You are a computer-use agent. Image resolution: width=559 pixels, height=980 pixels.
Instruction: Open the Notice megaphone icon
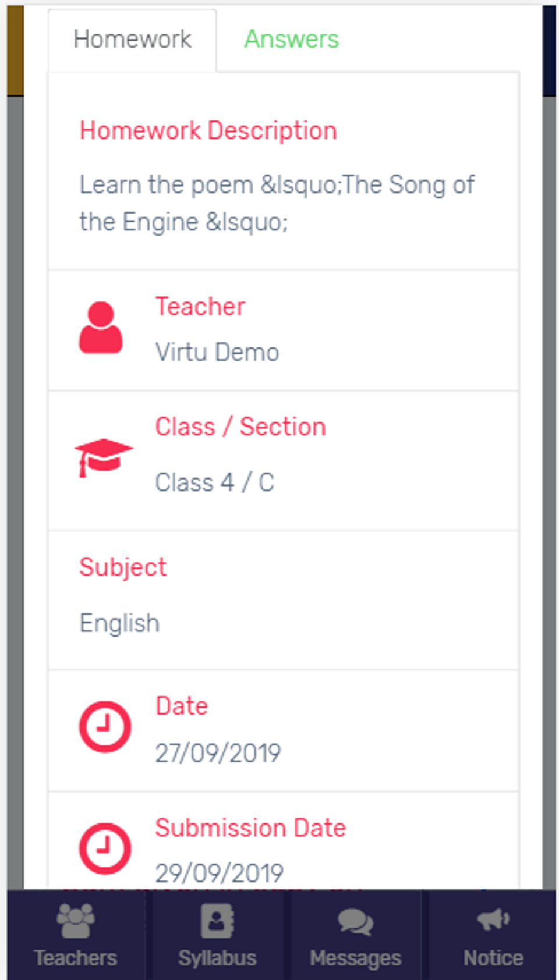(x=493, y=920)
